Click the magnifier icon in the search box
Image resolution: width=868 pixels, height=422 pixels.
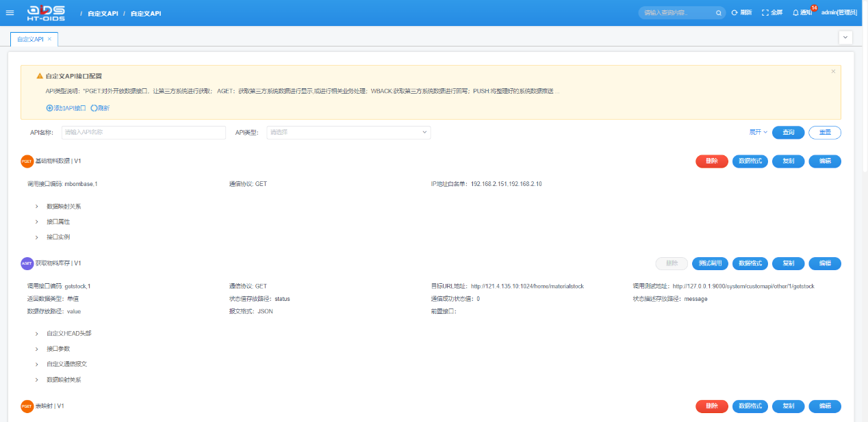719,13
